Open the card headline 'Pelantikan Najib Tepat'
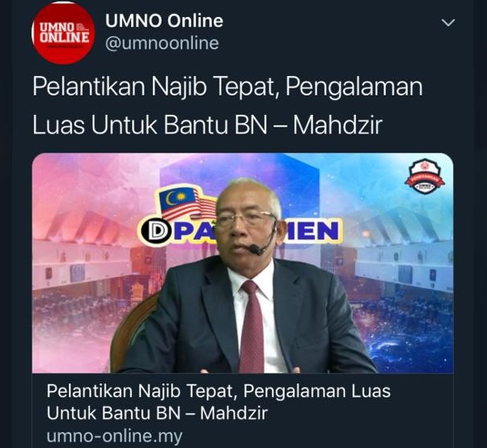The image size is (487, 448). coord(218,391)
